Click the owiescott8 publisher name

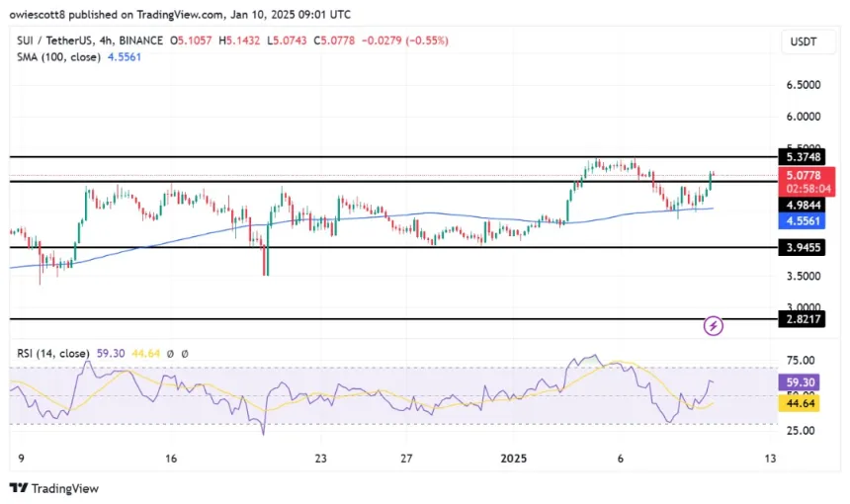click(x=40, y=16)
